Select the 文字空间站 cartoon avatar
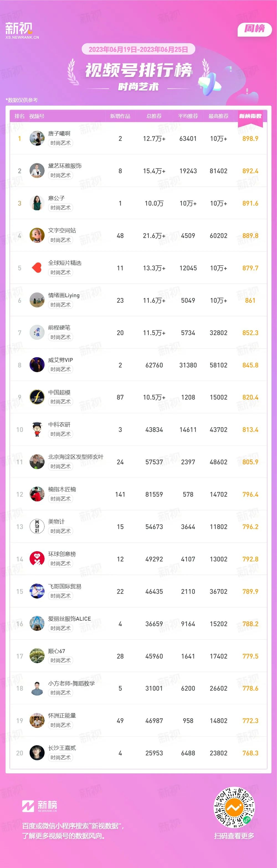The image size is (277, 868). click(37, 235)
